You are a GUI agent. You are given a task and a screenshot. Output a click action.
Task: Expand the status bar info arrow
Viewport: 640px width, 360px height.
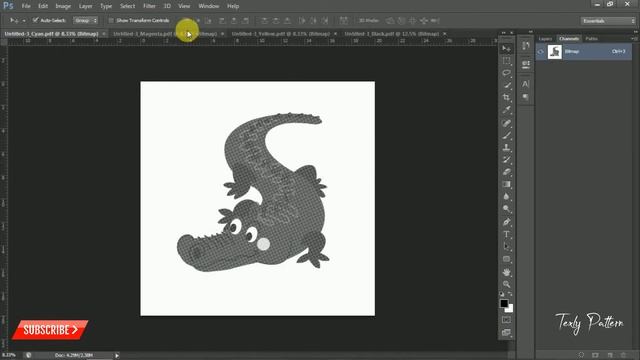(117, 356)
